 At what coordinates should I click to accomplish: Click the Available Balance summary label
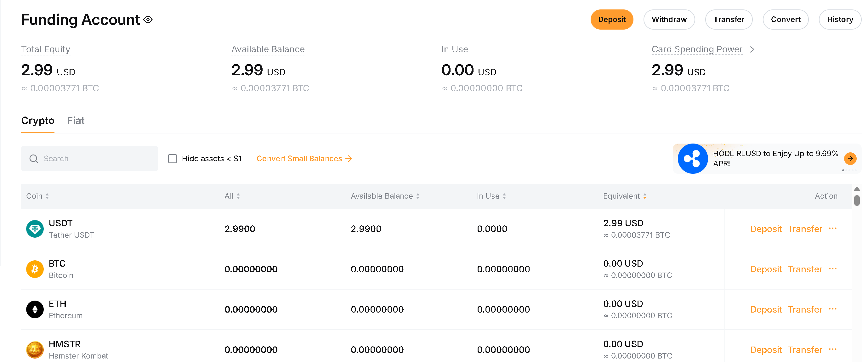click(268, 49)
